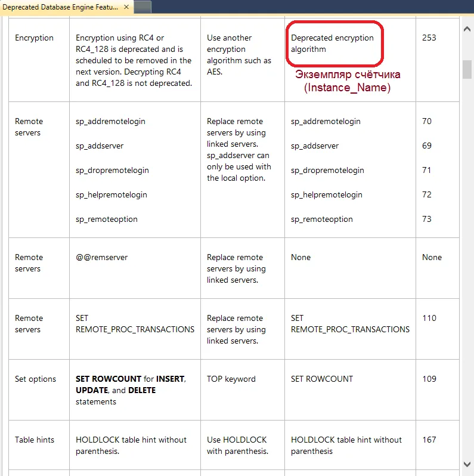Click the vertical scrollbar thumb
This screenshot has height=476, width=474.
point(467,69)
